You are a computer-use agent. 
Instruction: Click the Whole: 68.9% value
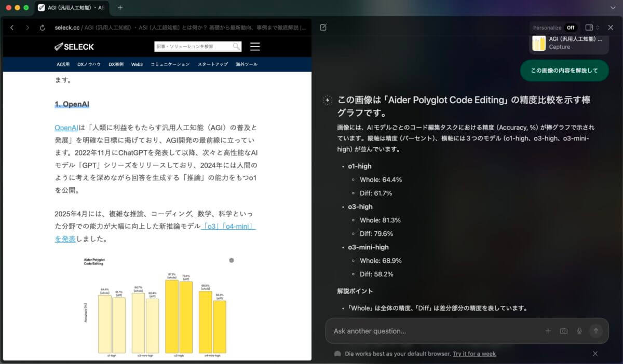(381, 261)
